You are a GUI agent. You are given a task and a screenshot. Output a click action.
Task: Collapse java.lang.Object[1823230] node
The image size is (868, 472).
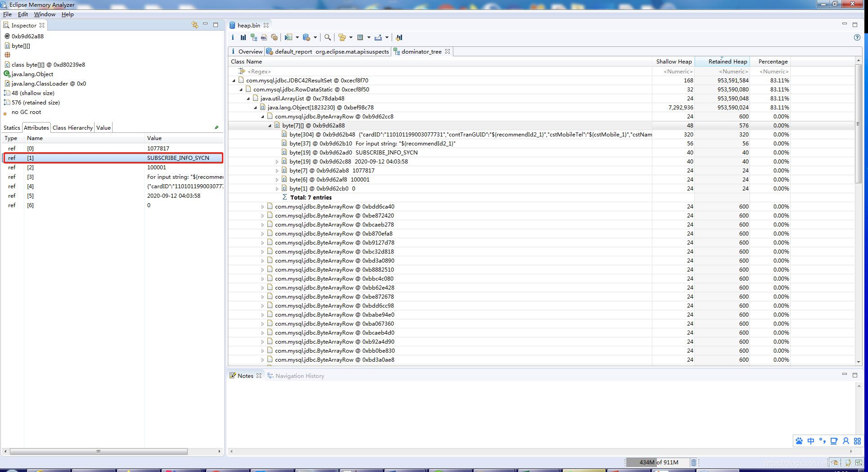click(255, 108)
